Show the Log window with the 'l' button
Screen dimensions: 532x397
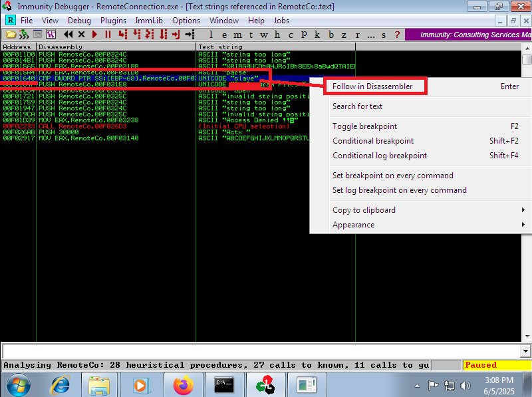(211, 35)
